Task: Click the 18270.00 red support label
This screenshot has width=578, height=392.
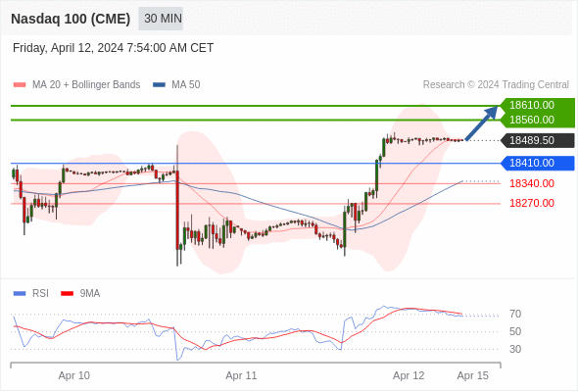Action: pos(532,203)
